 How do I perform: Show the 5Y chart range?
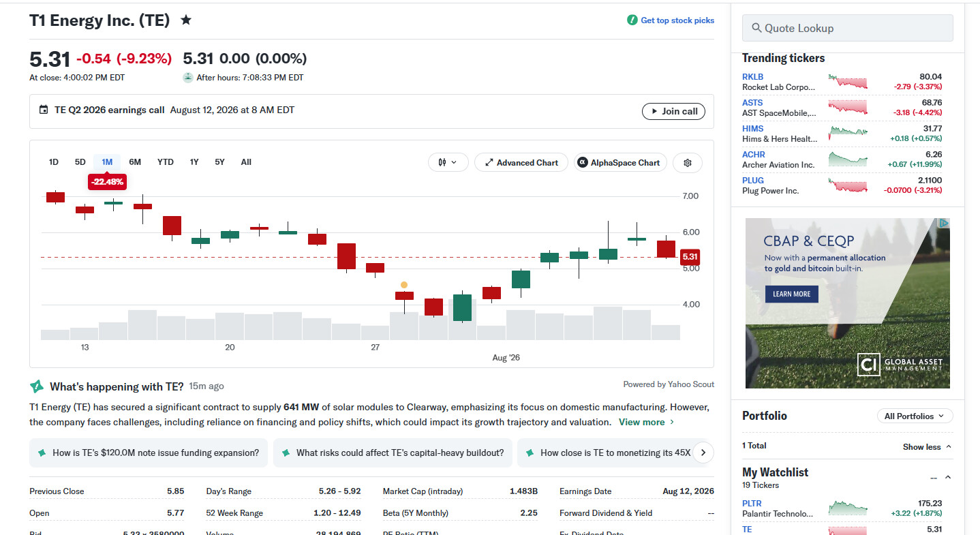click(219, 162)
